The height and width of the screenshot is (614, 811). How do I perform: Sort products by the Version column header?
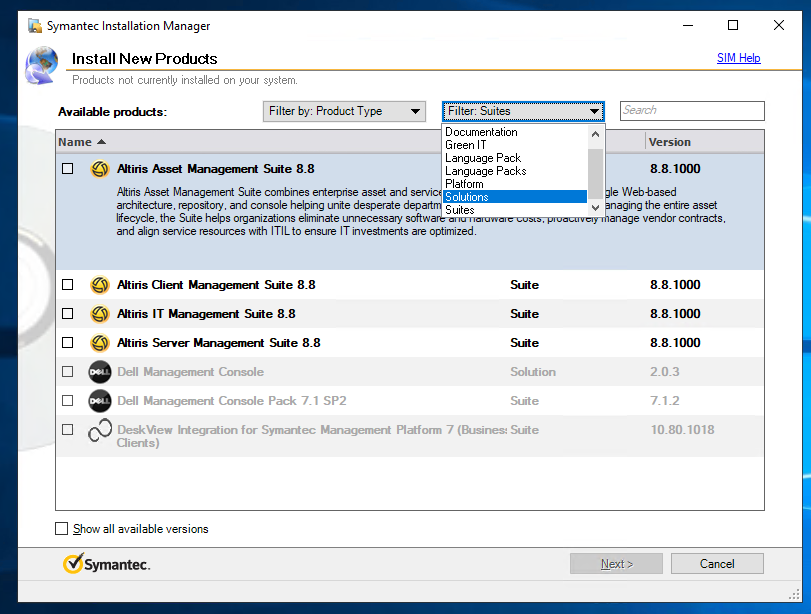pos(669,142)
